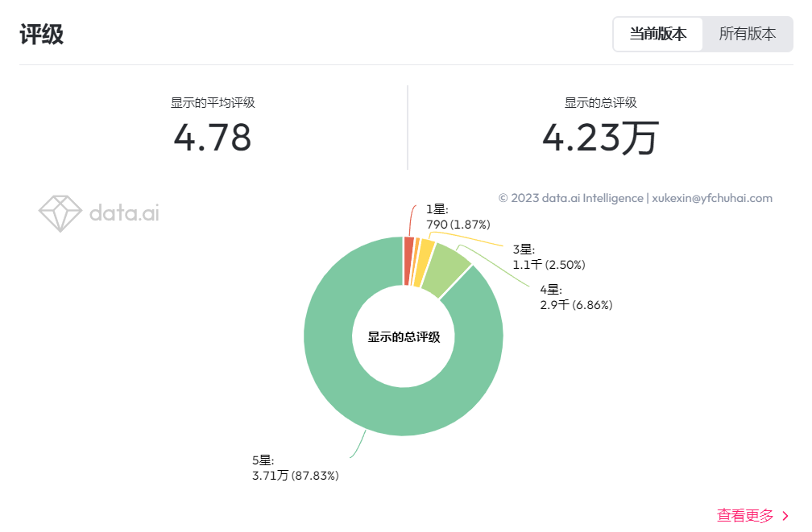
Task: Click the light-green 4-star segment
Action: (448, 262)
